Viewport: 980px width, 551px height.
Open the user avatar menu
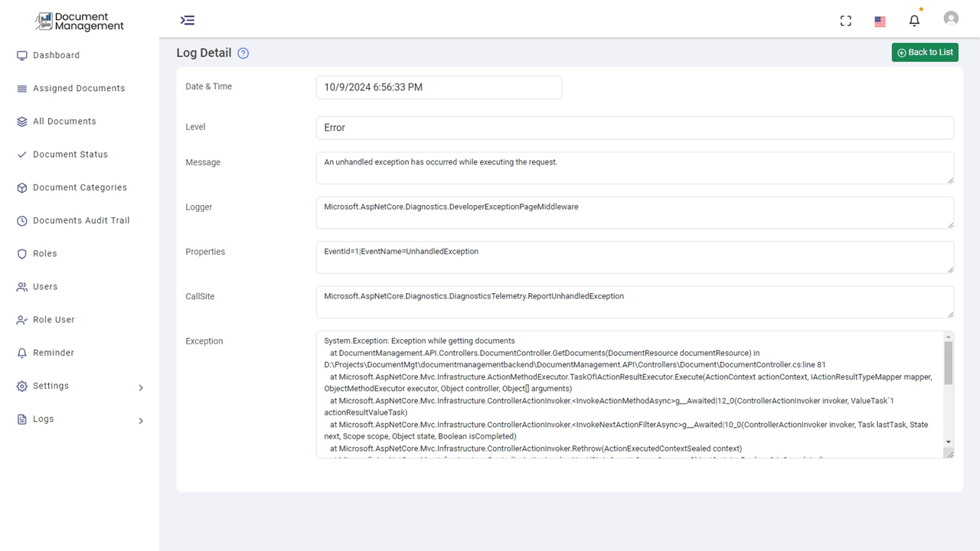point(951,18)
